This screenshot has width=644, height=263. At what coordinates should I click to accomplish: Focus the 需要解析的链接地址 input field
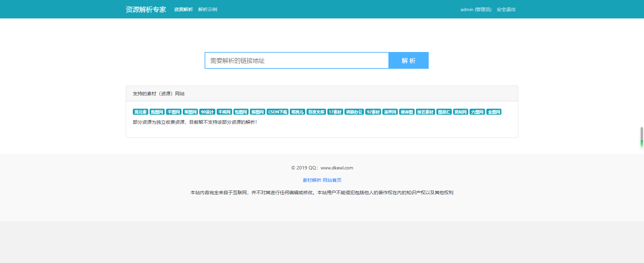pos(297,60)
